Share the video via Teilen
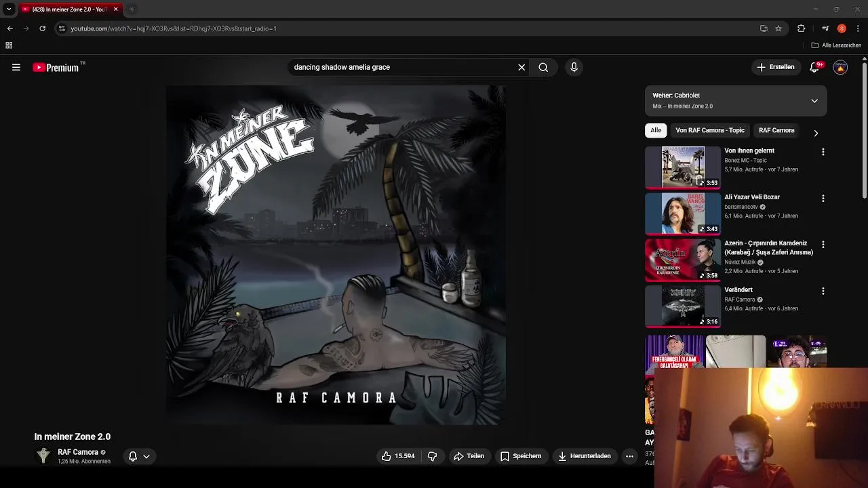This screenshot has width=868, height=488. point(469,456)
